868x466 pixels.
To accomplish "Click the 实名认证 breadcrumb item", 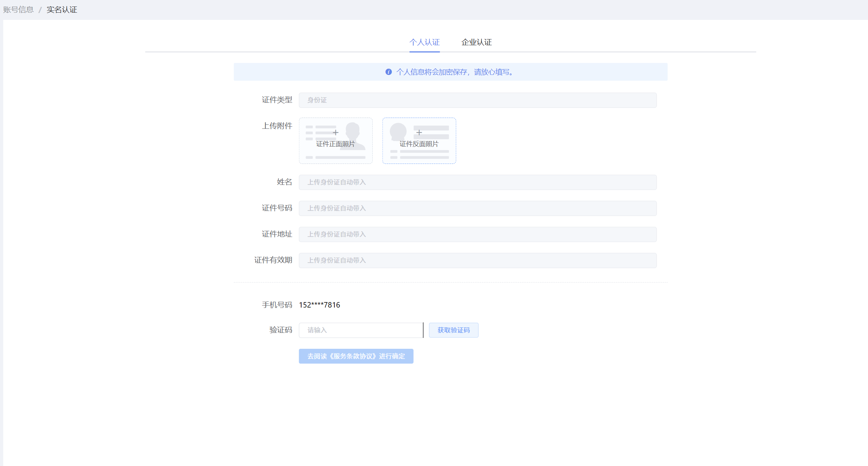I will tap(62, 10).
